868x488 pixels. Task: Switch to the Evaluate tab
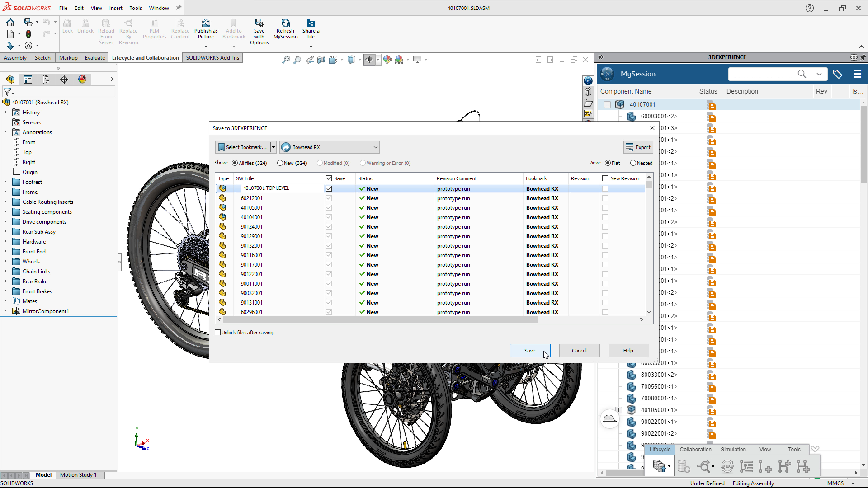tap(95, 58)
